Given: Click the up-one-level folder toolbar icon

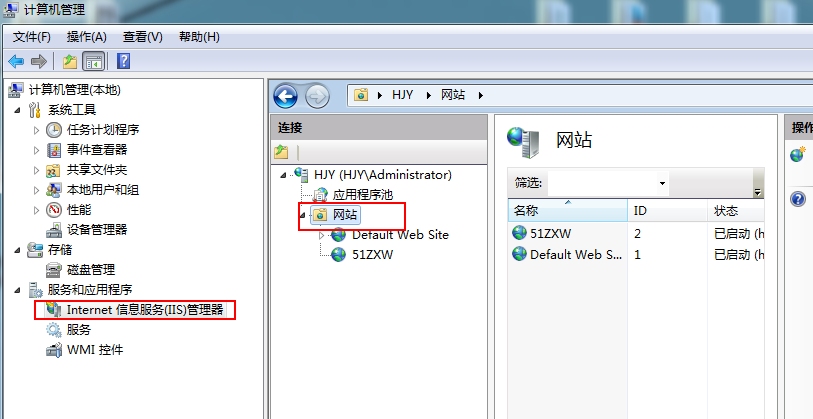Looking at the screenshot, I should [69, 62].
